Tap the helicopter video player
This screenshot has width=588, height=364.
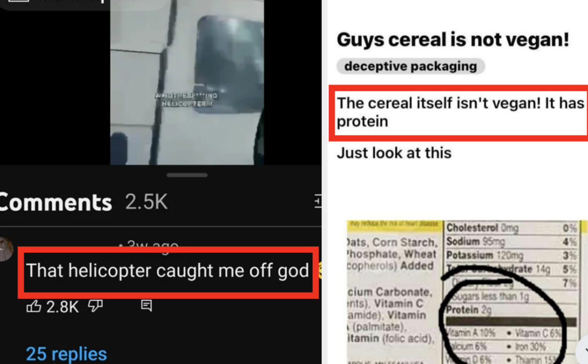tap(187, 82)
